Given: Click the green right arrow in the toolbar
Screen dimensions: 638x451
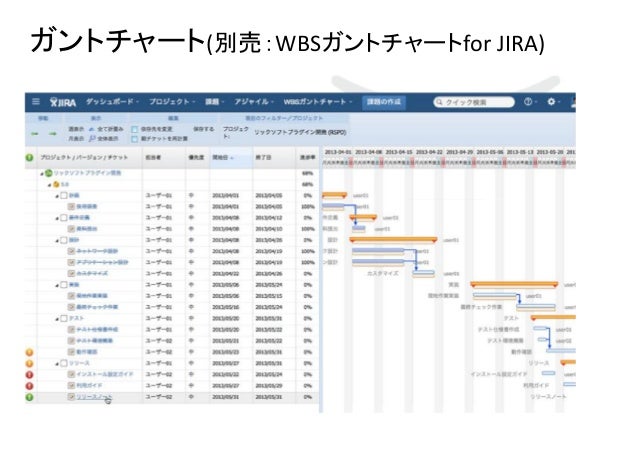Looking at the screenshot, I should (x=52, y=134).
